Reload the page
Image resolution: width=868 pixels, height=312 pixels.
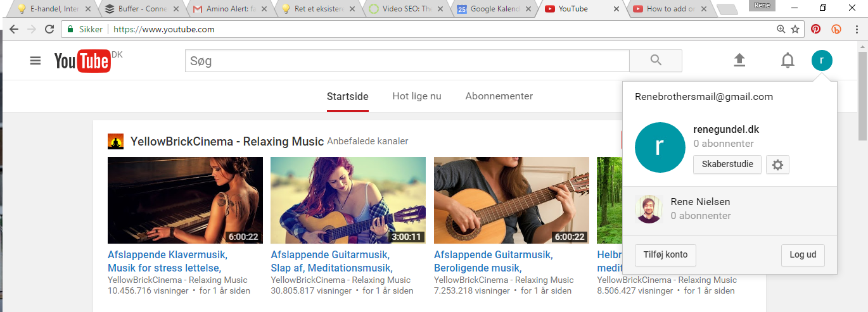49,29
